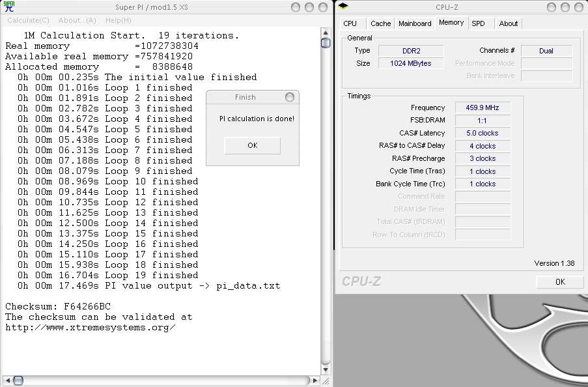The image size is (588, 387).
Task: Switch to the CPU tab
Action: pyautogui.click(x=350, y=23)
